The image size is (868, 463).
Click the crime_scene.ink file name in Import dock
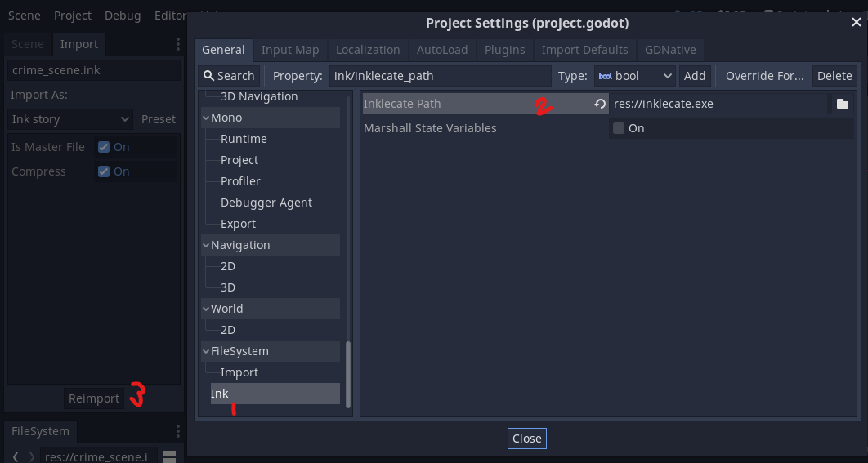(93, 71)
